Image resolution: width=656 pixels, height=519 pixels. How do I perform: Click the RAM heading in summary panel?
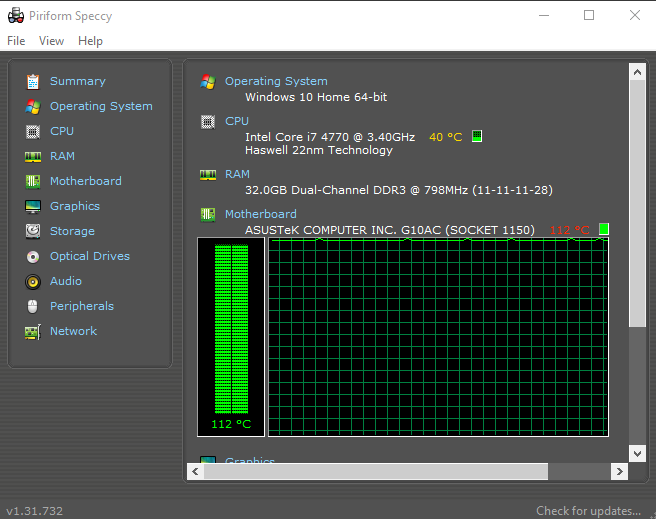pos(237,174)
